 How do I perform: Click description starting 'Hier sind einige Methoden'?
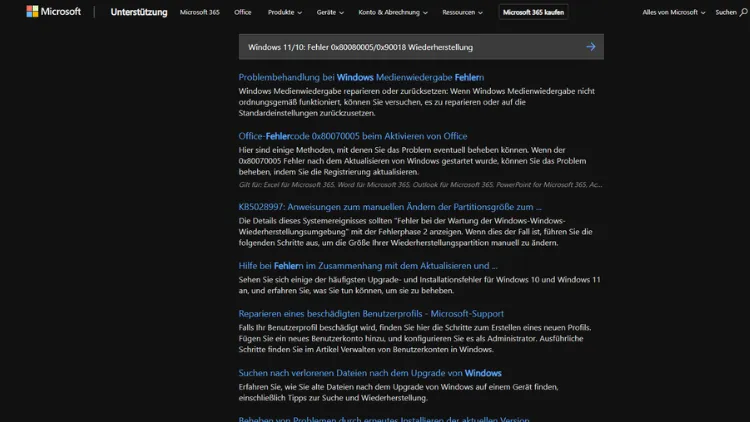point(412,161)
